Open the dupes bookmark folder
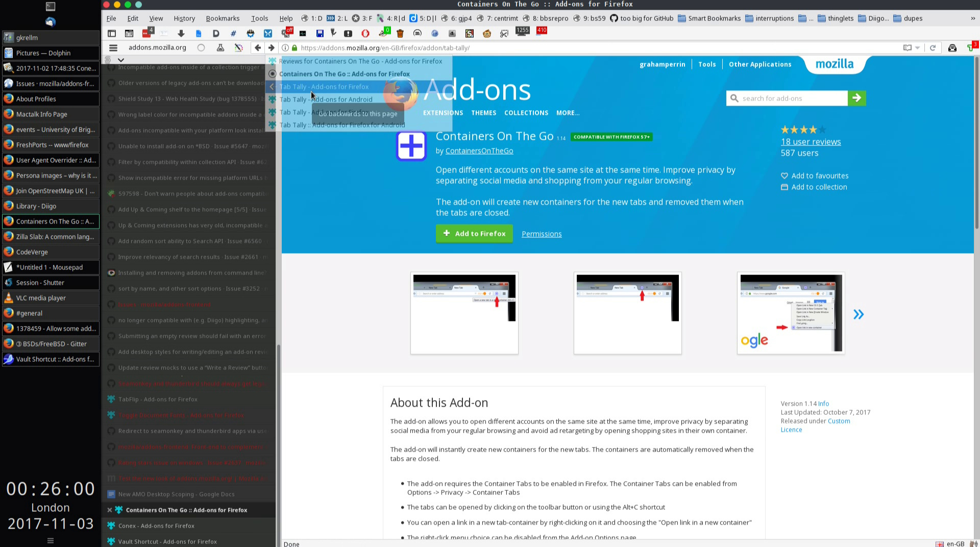The height and width of the screenshot is (547, 980). click(x=908, y=18)
